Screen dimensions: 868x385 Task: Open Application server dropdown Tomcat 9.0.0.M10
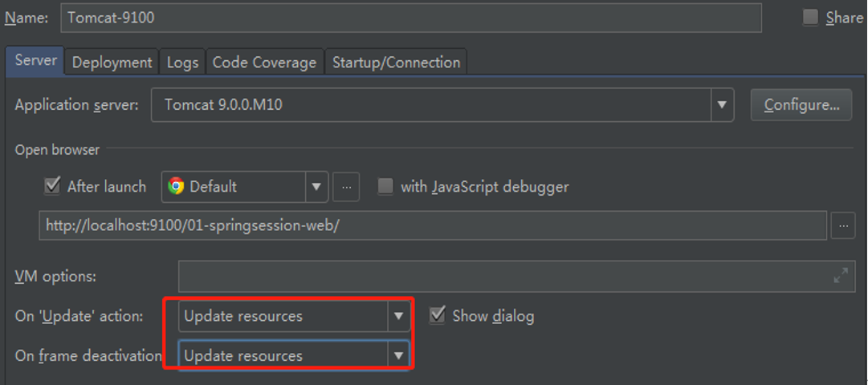click(442, 104)
